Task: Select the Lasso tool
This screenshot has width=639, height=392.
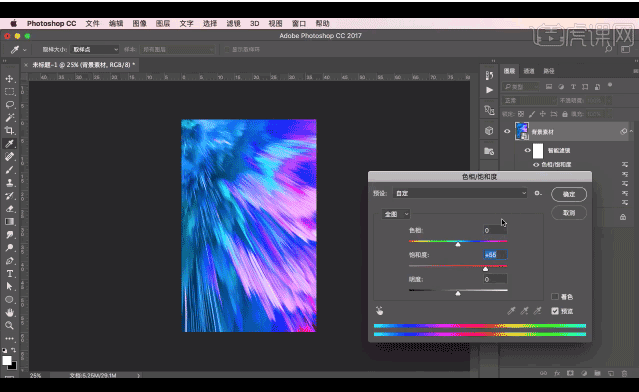Action: pyautogui.click(x=9, y=105)
